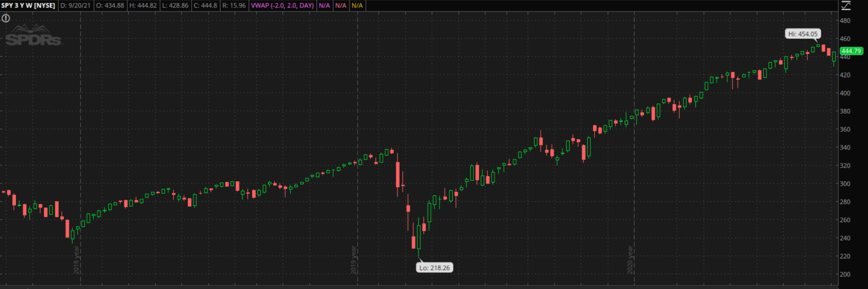Click the 400 price axis label
The width and height of the screenshot is (868, 289).
(845, 93)
